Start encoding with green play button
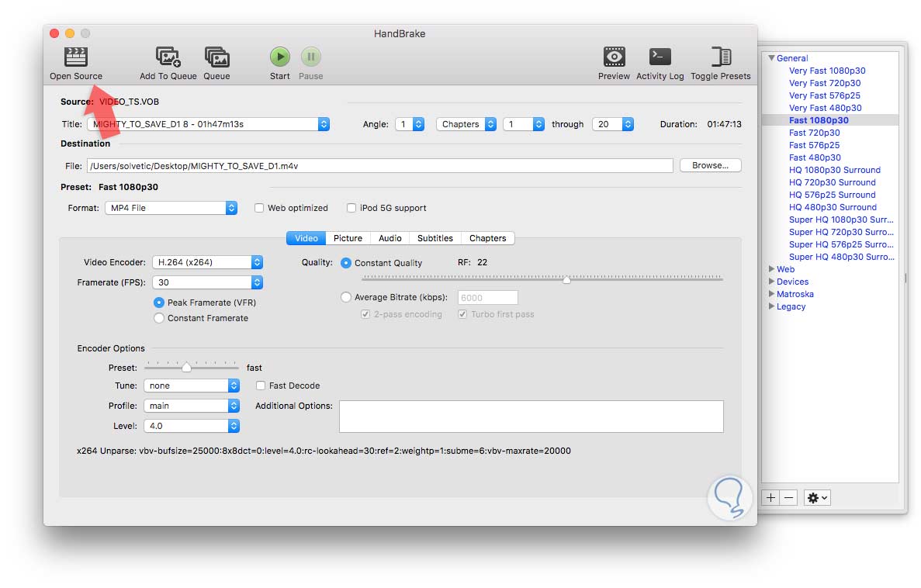Image resolution: width=921 pixels, height=588 pixels. tap(279, 57)
